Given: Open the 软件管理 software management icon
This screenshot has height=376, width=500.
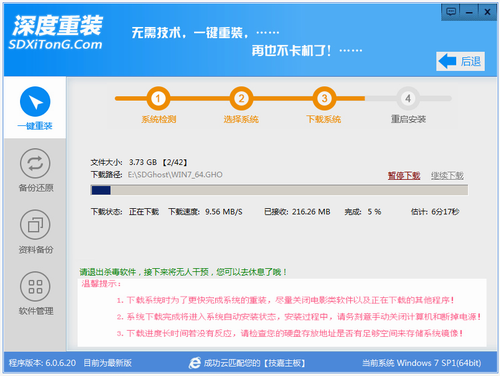Looking at the screenshot, I should (x=35, y=286).
